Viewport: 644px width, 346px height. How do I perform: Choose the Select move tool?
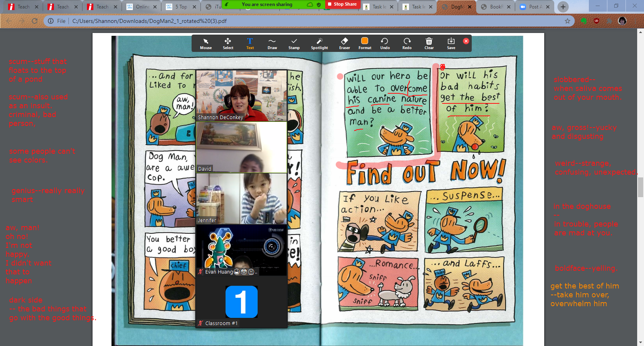[x=228, y=43]
